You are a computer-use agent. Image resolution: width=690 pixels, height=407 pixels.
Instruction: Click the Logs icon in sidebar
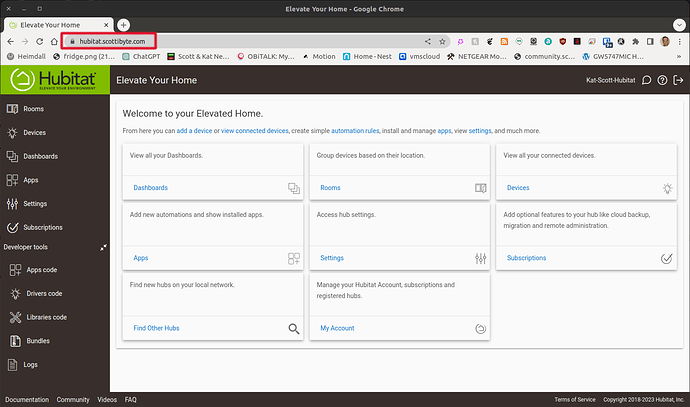tap(12, 365)
